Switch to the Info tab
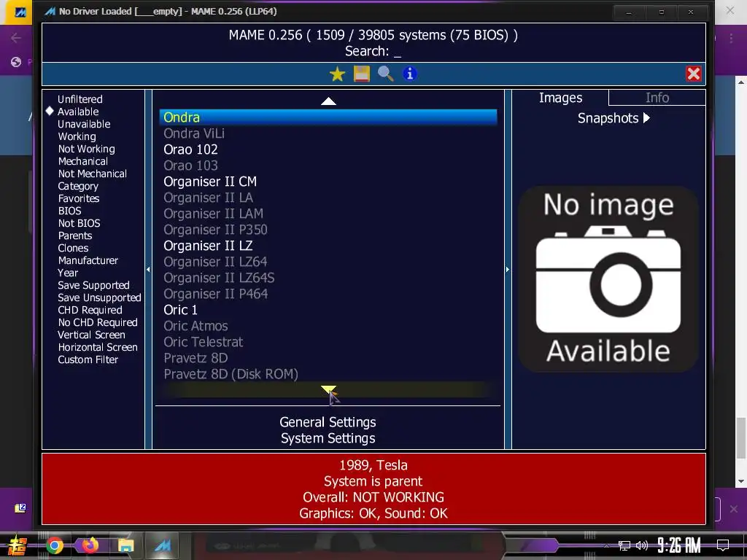Screen dimensions: 747x560 point(657,98)
